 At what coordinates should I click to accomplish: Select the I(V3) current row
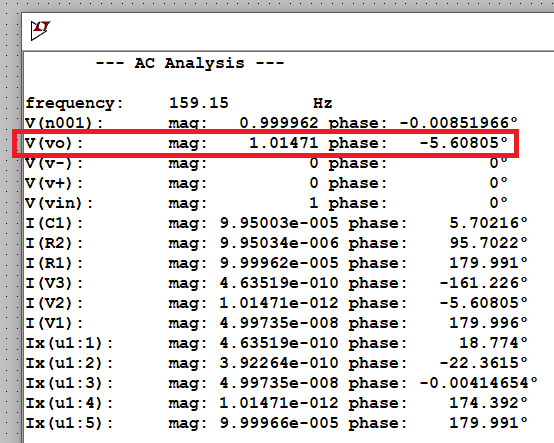click(x=276, y=283)
